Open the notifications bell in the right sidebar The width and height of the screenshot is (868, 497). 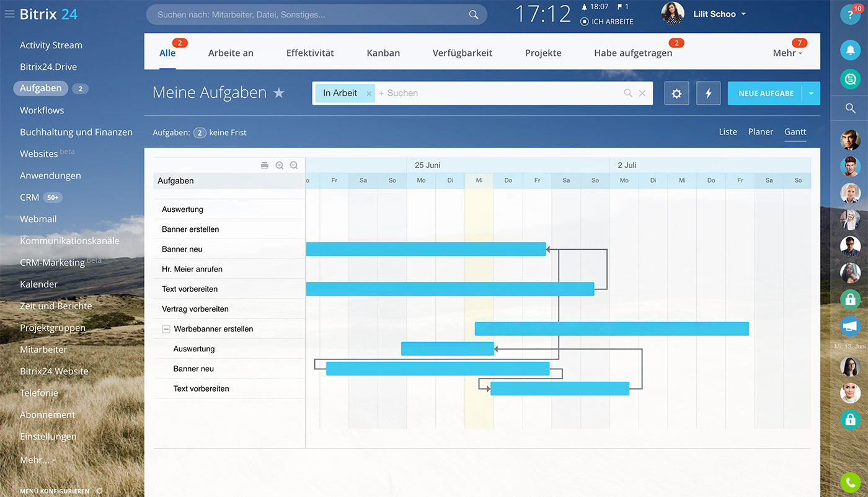(850, 50)
